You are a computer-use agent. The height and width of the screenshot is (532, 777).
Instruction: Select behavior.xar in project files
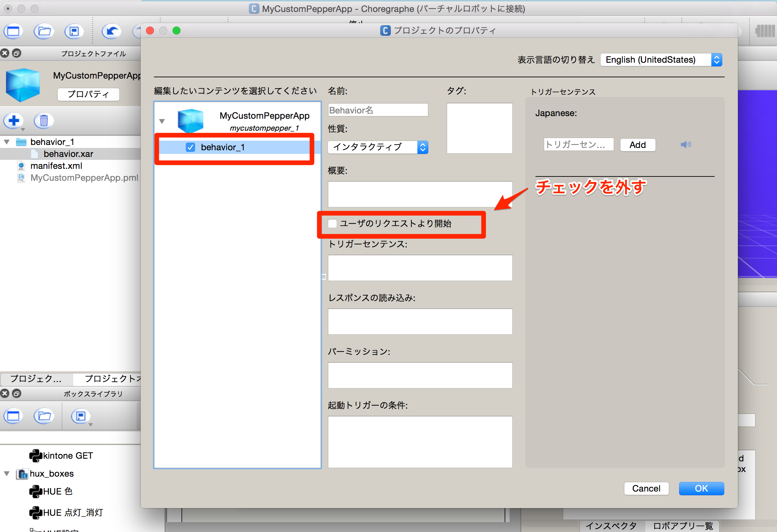click(x=69, y=154)
